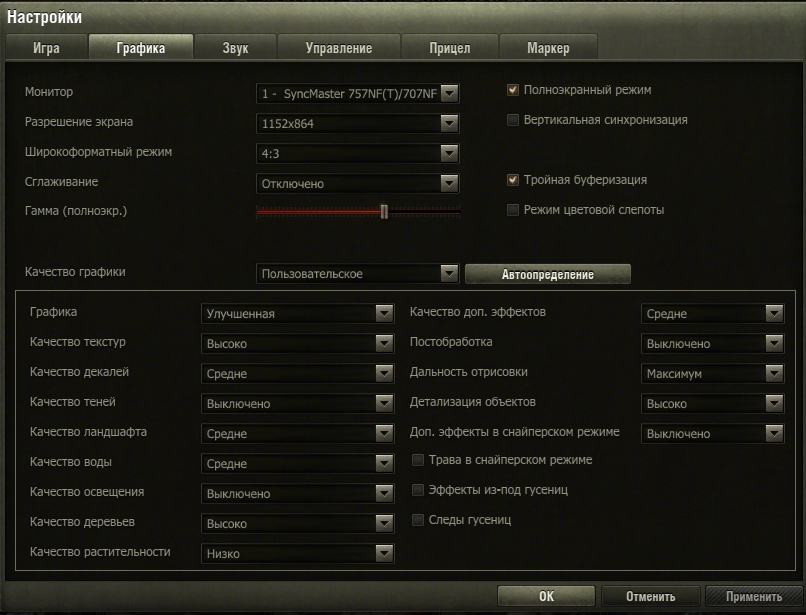
Task: Enable Режим цветовой слепоты
Action: (x=514, y=210)
